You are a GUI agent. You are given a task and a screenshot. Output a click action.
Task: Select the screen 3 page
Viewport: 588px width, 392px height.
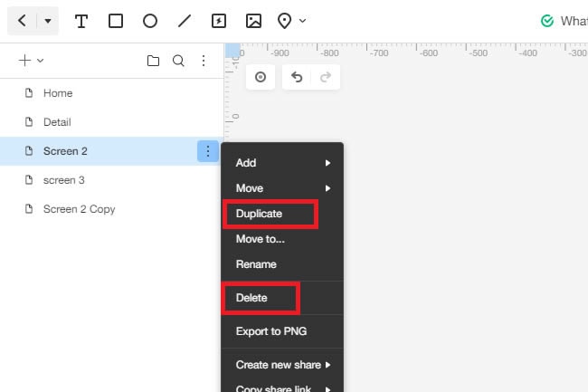pos(112,180)
